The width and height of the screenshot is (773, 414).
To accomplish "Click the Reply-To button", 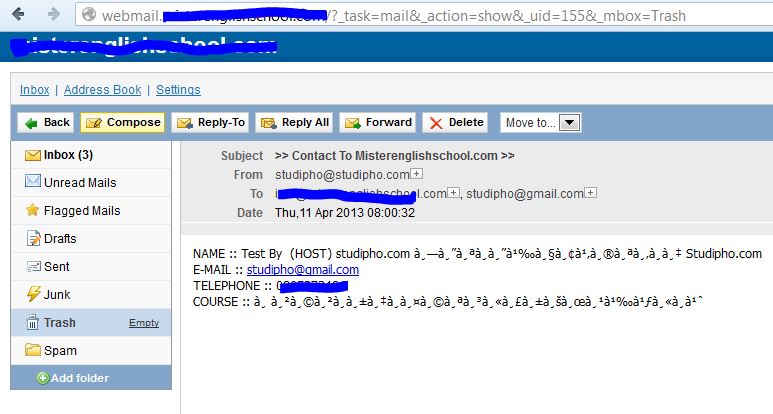I will click(x=210, y=123).
